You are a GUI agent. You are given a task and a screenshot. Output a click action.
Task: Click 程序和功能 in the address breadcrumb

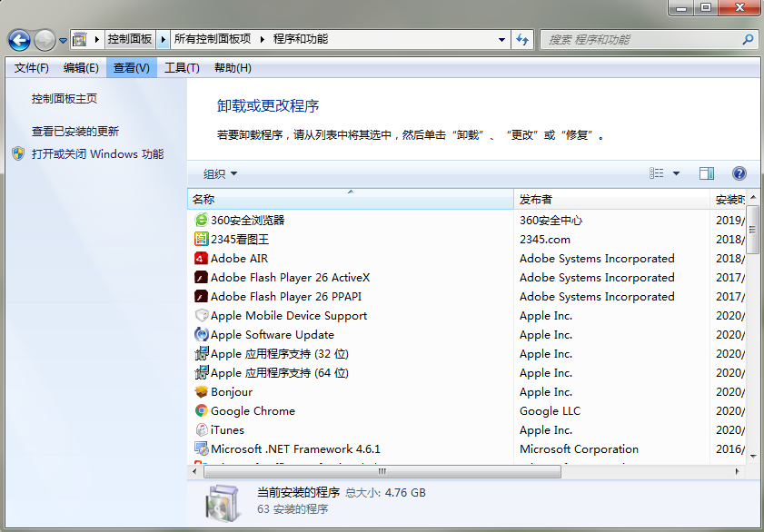300,39
